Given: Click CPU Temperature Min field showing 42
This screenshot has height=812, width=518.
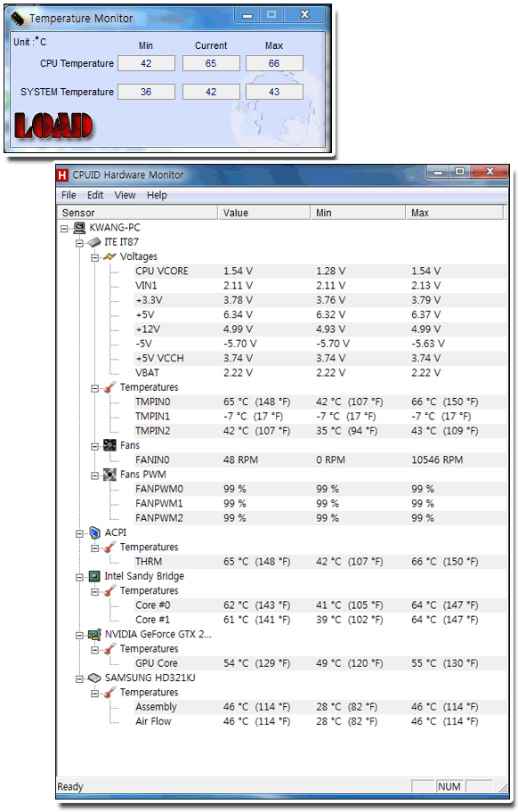Looking at the screenshot, I should (147, 63).
